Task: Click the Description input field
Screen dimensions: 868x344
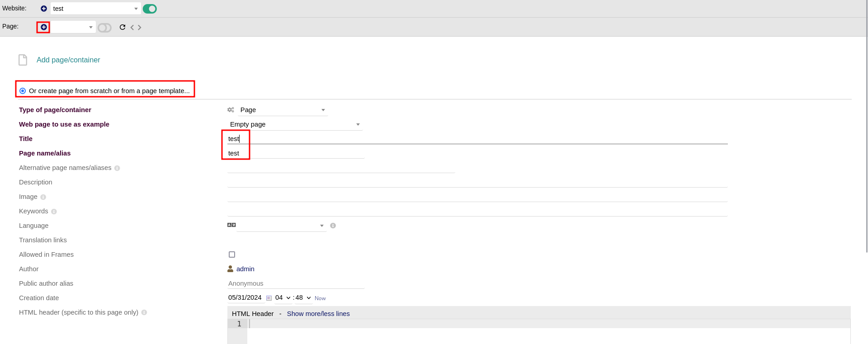Action: pyautogui.click(x=477, y=182)
